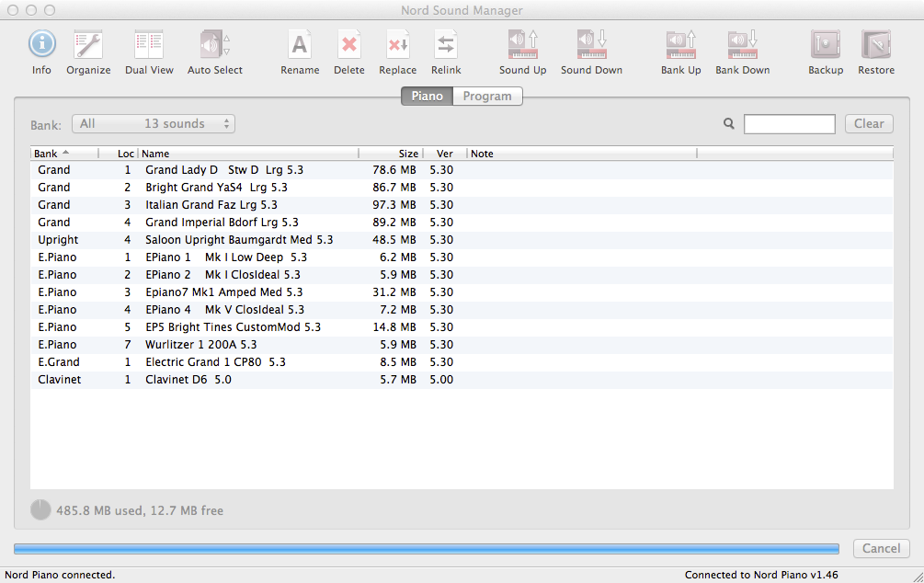This screenshot has height=583, width=924.
Task: Click the 78.6 MB size value
Action: [x=394, y=170]
